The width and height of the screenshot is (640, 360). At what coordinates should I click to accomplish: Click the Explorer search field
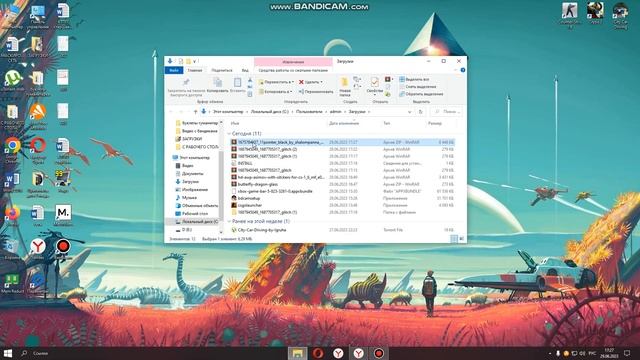coord(446,111)
